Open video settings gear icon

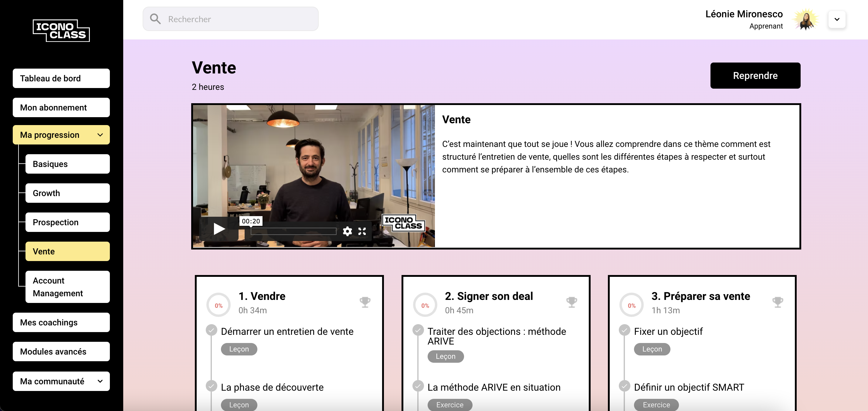pyautogui.click(x=347, y=231)
